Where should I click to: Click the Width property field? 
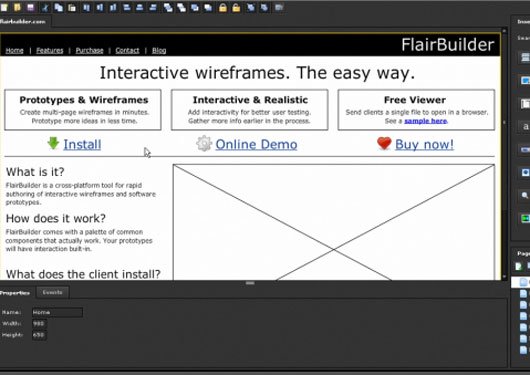coord(39,324)
